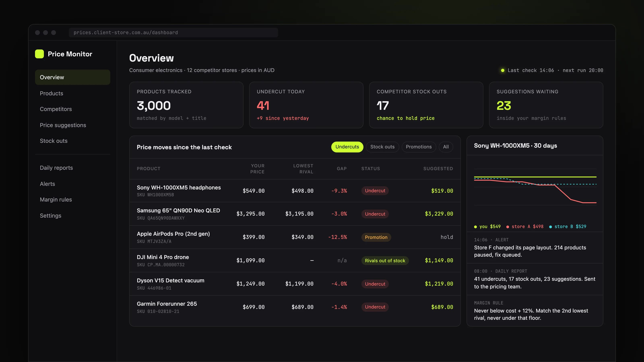The height and width of the screenshot is (362, 644).
Task: Click the Margin Rule note text
Action: point(531,314)
